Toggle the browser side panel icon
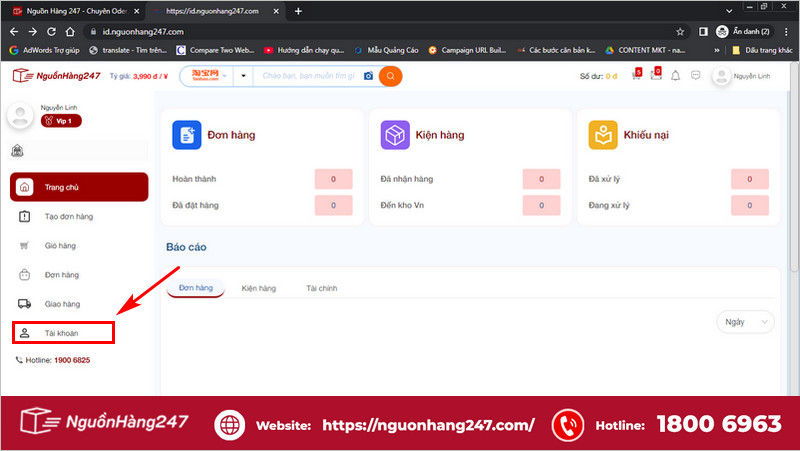Screen dimensions: 800x451 coord(703,32)
